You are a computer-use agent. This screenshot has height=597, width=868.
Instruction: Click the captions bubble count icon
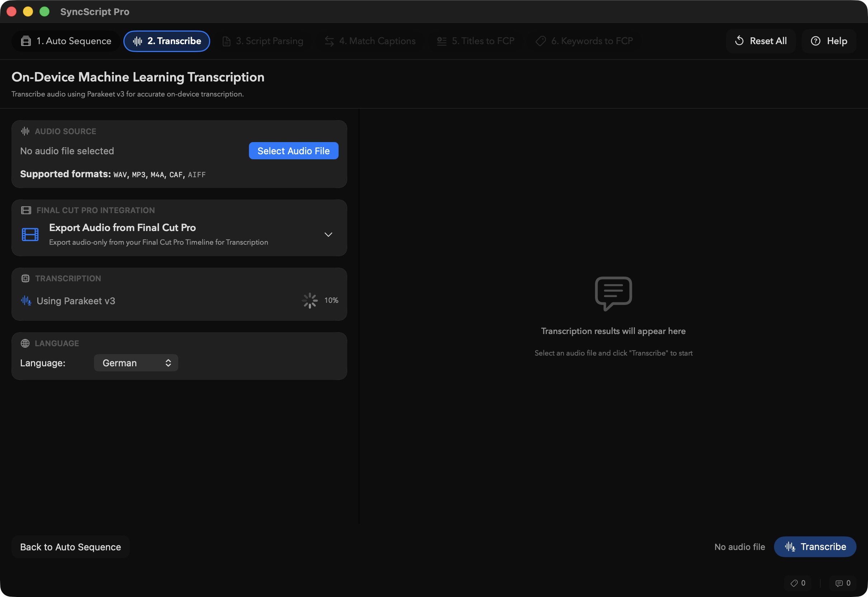[x=839, y=583]
